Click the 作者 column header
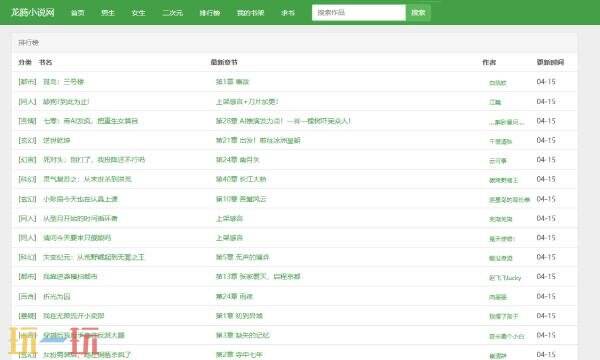 click(489, 62)
